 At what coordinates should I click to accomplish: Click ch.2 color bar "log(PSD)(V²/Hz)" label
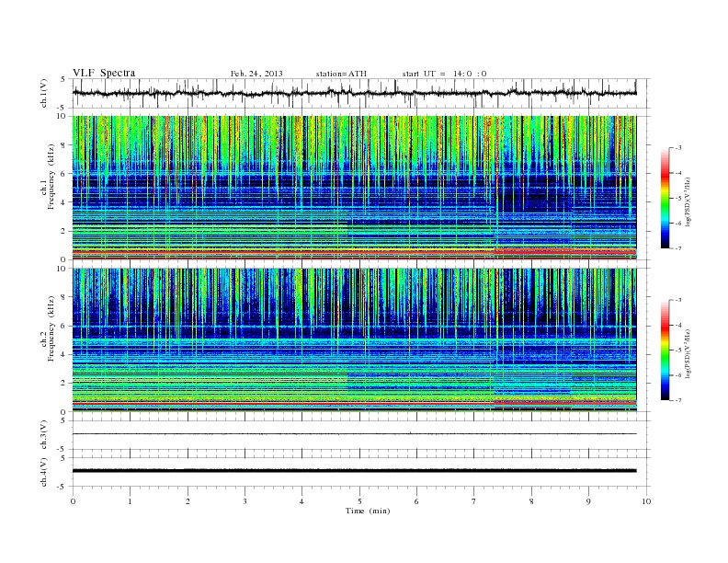[688, 353]
